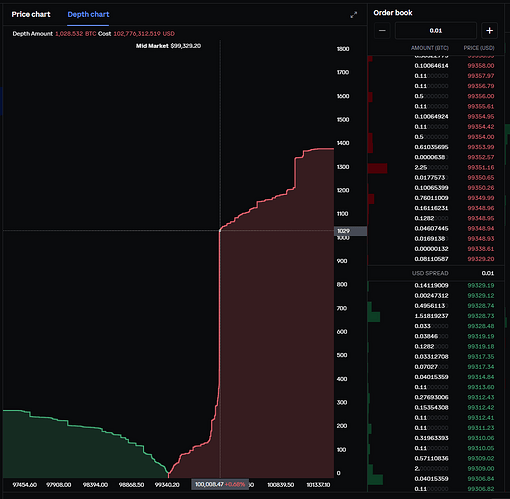Screen dimensions: 510x499
Task: Click the 2.25 BTC ask amount
Action: point(421,167)
